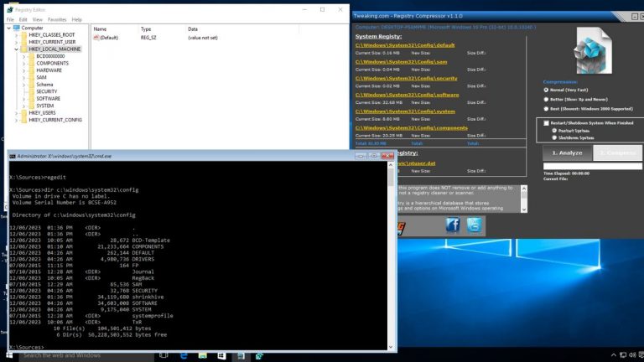Viewport: 644px width, 362px height.
Task: Select the Schema key in registry tree
Action: click(44, 84)
